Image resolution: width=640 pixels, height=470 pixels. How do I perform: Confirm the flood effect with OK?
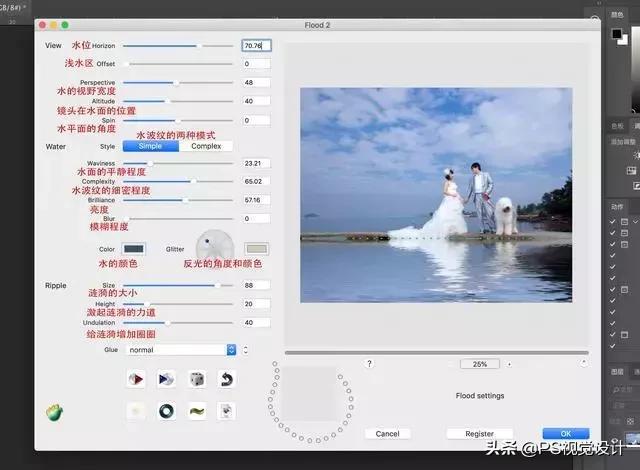pos(566,434)
